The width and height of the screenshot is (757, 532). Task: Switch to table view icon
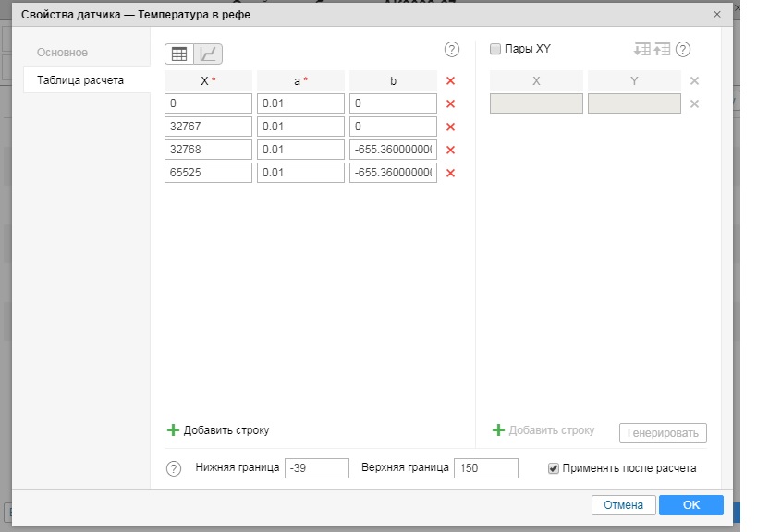tap(179, 54)
